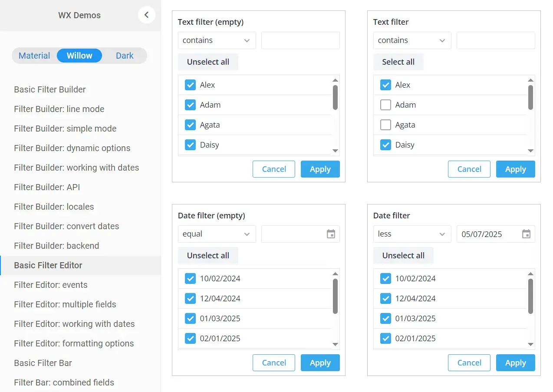Viewport: 553px width, 392px height.
Task: Check Adam in the Text filter list
Action: (385, 105)
